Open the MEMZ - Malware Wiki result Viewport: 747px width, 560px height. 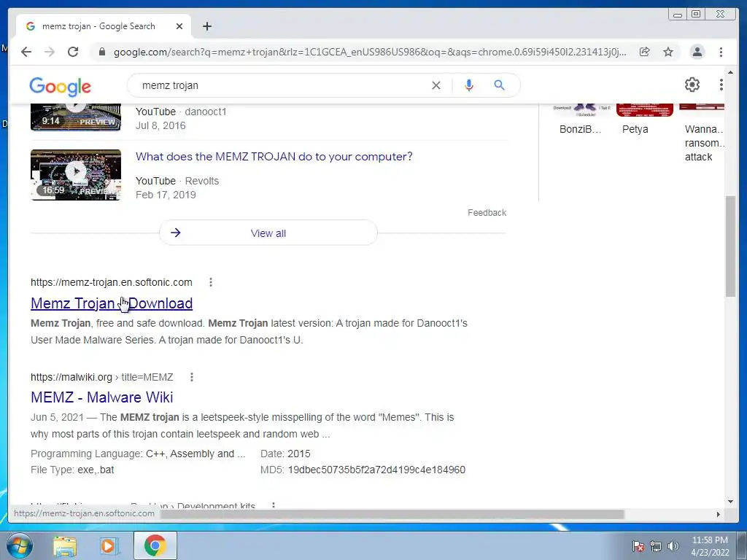(x=102, y=397)
